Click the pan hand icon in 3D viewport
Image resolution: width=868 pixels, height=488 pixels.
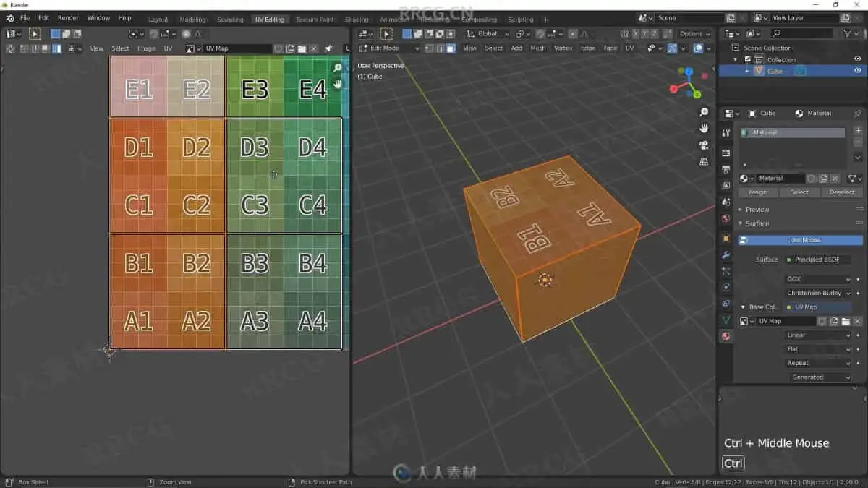pos(703,129)
